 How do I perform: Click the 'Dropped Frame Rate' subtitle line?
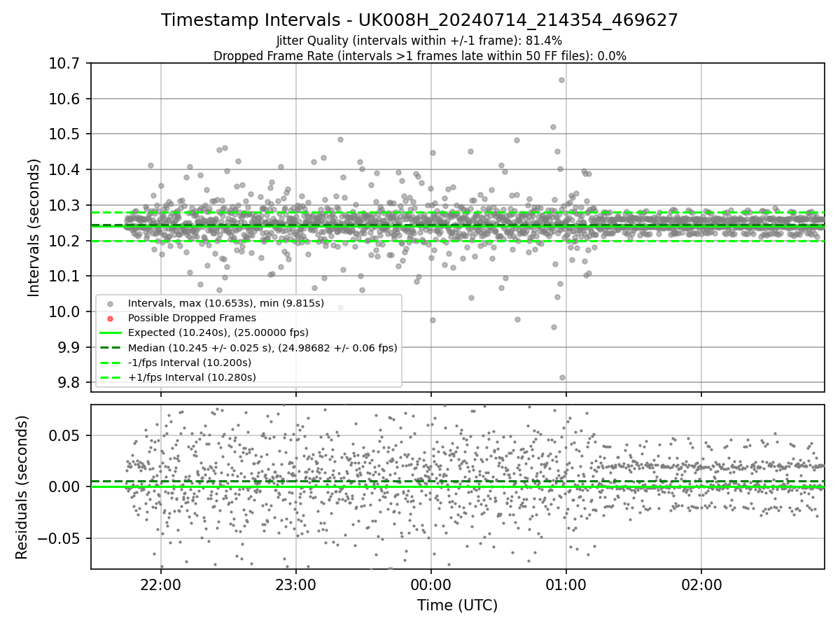[419, 56]
